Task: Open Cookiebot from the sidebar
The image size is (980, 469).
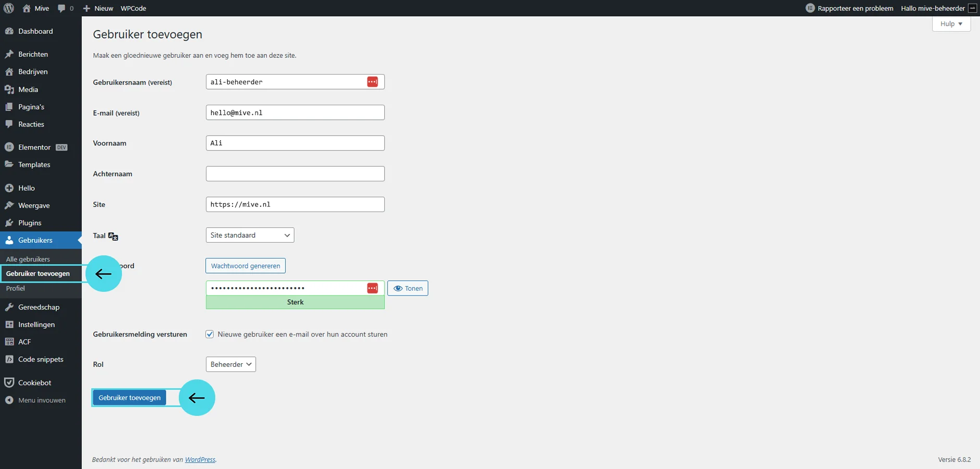Action: click(x=34, y=382)
